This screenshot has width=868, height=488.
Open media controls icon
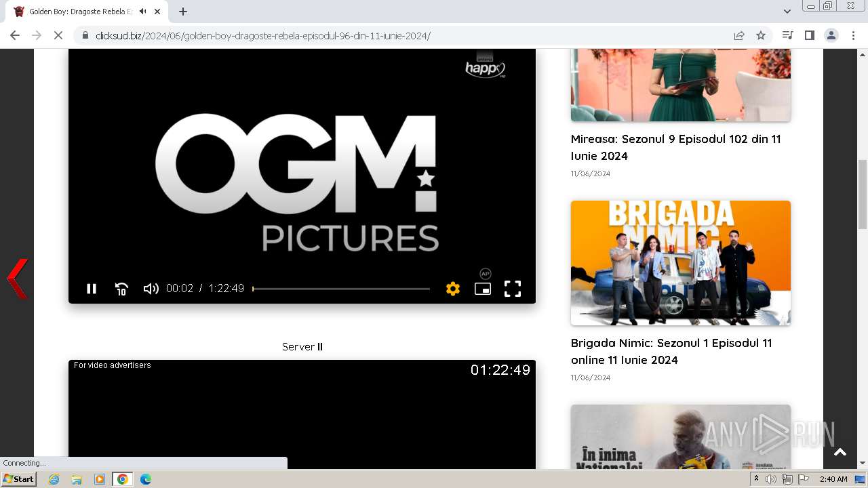click(788, 35)
